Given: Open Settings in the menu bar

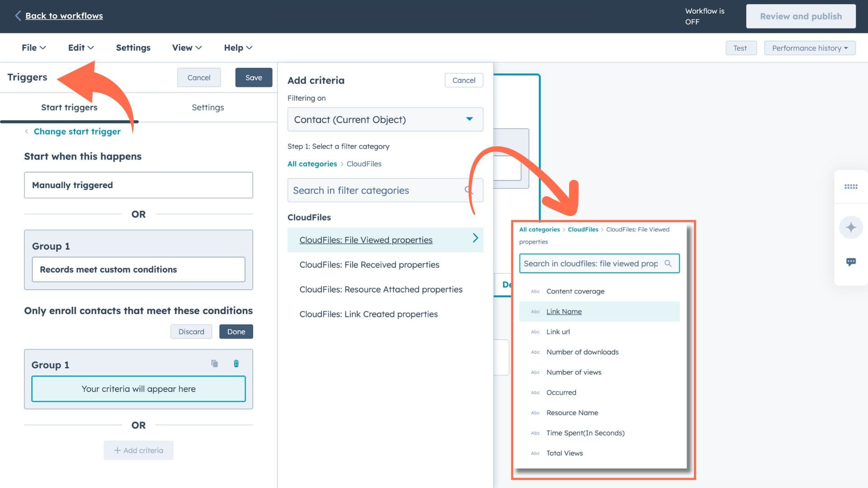Looking at the screenshot, I should click(133, 48).
